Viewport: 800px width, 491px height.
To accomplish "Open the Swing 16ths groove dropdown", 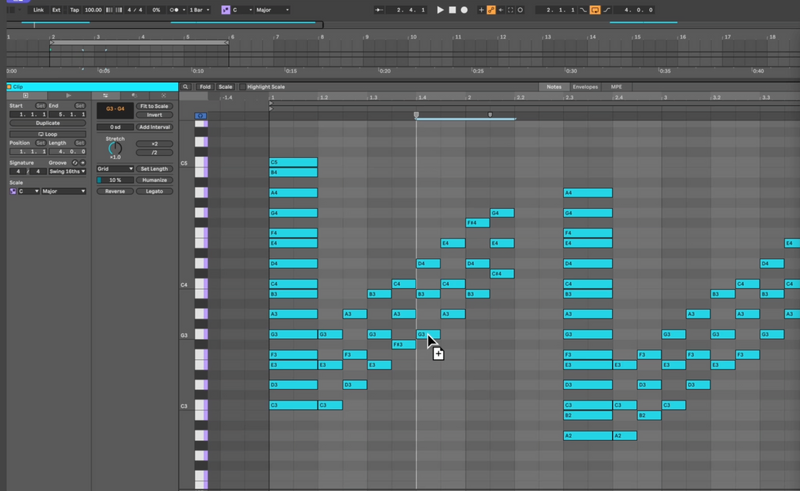I will (x=67, y=171).
